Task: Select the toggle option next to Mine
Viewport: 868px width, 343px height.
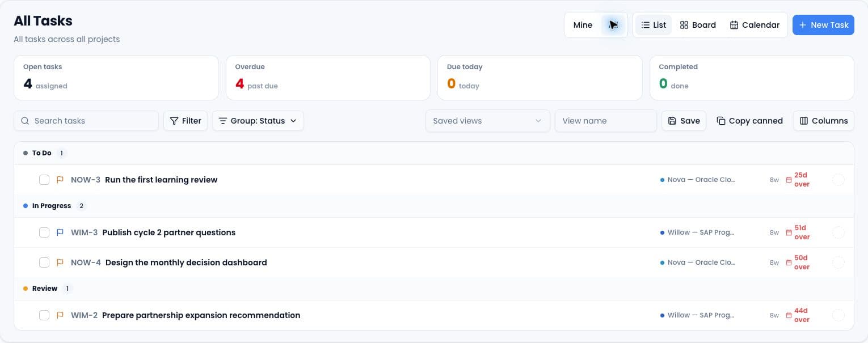Action: point(613,25)
